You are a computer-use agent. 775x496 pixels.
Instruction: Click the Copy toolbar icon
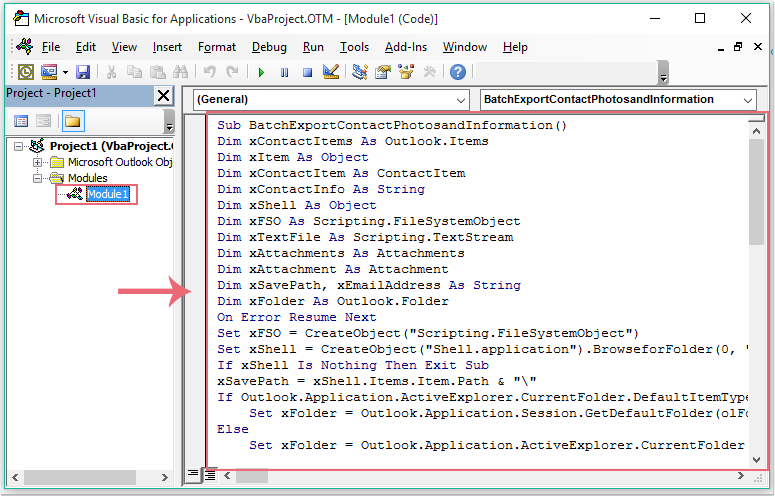(134, 72)
